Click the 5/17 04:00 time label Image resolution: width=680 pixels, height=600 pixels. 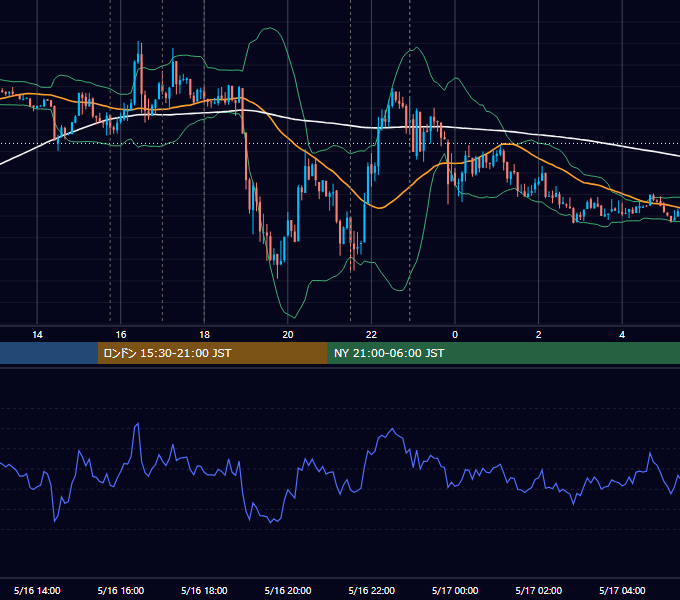tap(622, 590)
